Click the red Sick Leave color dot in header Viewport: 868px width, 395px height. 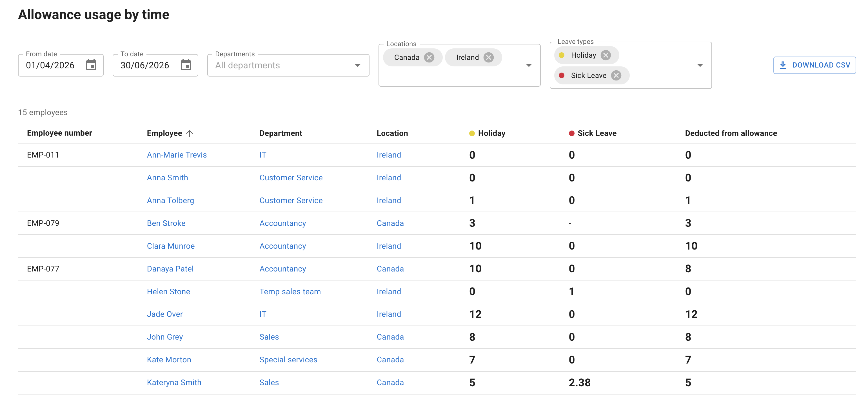pyautogui.click(x=571, y=133)
